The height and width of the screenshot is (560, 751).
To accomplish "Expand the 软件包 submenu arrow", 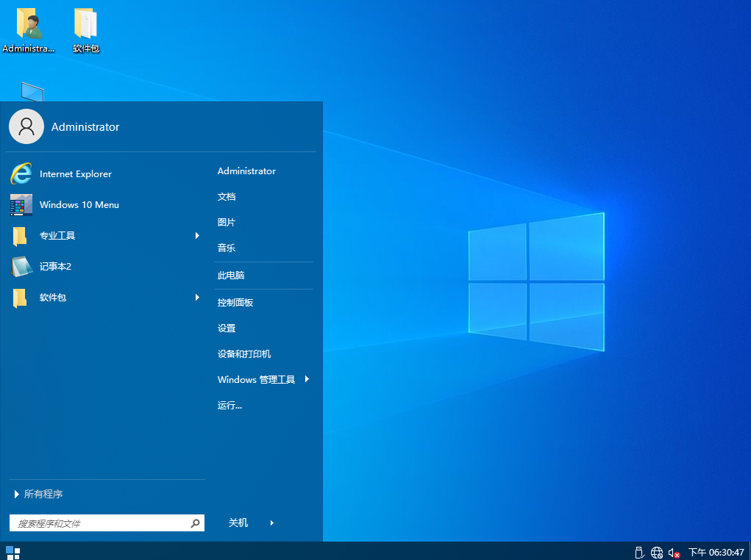I will point(197,297).
